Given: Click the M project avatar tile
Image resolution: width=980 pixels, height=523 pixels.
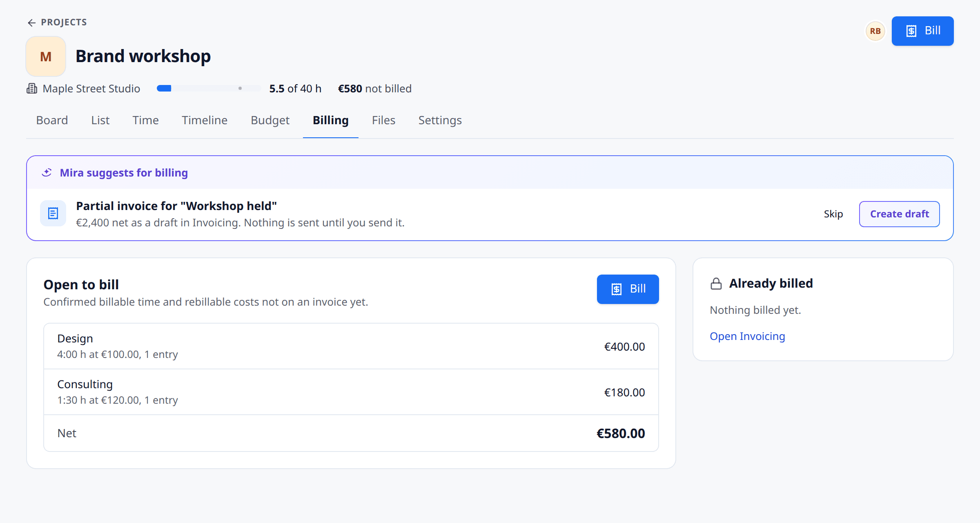Looking at the screenshot, I should tap(46, 56).
